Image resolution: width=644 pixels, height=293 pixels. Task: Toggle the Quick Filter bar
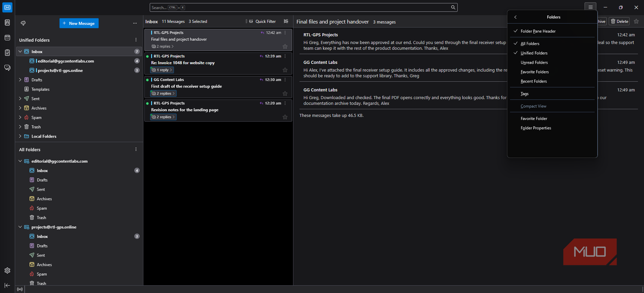(x=262, y=21)
